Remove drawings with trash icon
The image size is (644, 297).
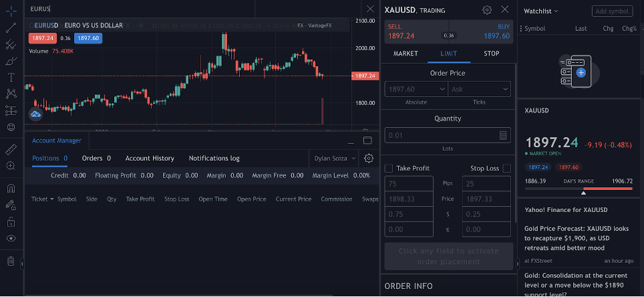tap(11, 261)
